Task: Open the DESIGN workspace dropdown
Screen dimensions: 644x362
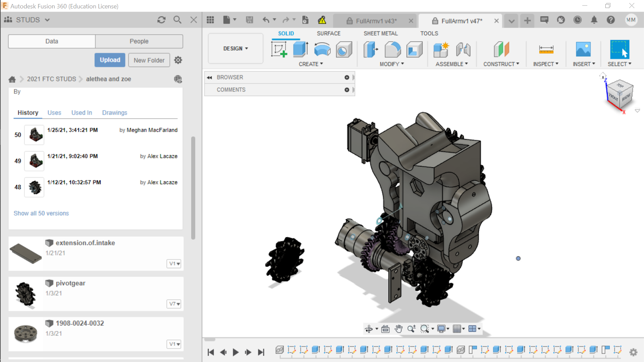Action: point(235,49)
